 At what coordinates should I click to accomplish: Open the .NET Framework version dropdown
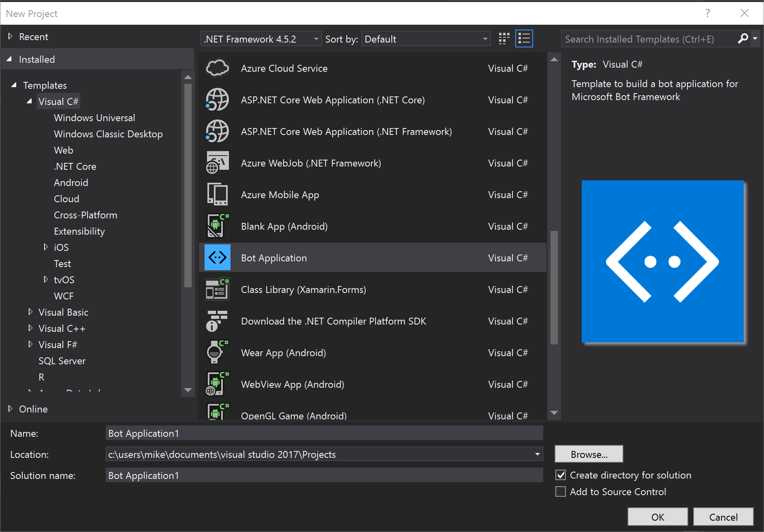261,39
